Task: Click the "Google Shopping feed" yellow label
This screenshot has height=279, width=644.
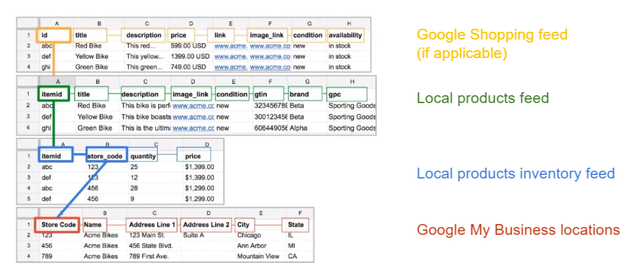Action: tap(491, 35)
